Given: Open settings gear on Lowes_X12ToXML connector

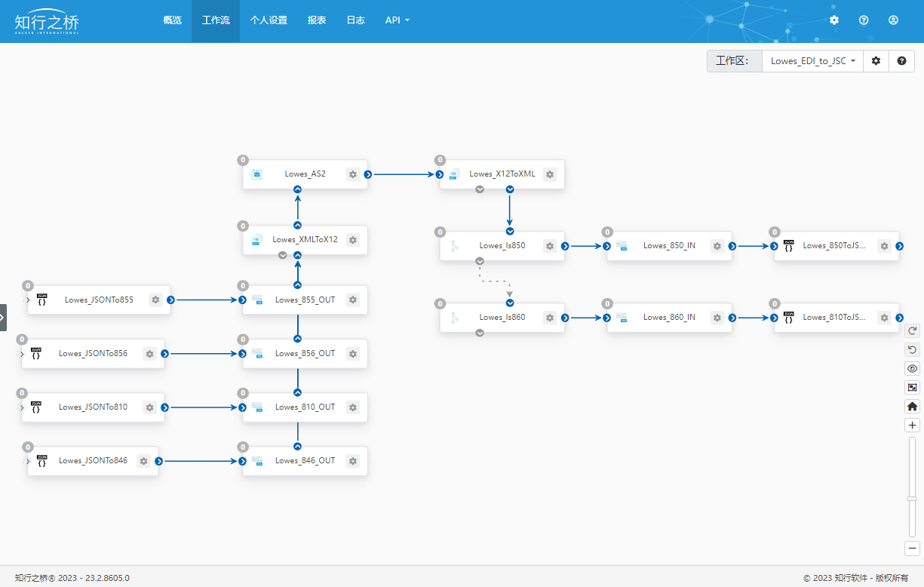Looking at the screenshot, I should click(550, 174).
